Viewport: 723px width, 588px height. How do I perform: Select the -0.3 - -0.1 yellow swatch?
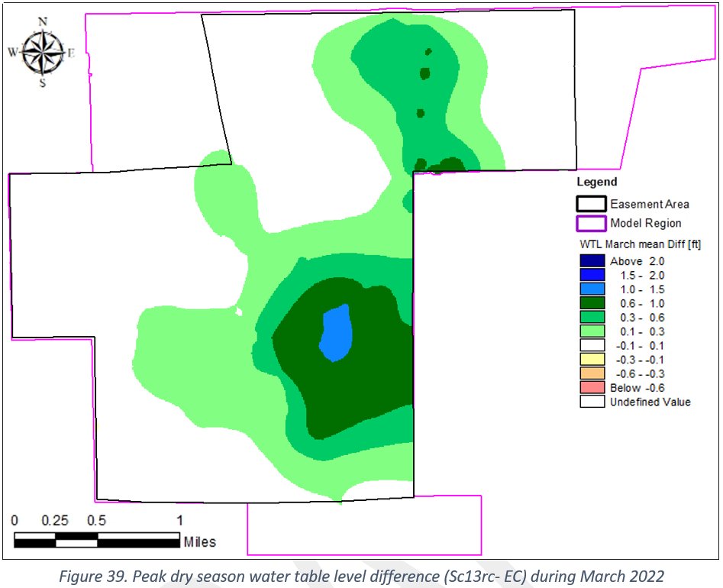coord(592,359)
